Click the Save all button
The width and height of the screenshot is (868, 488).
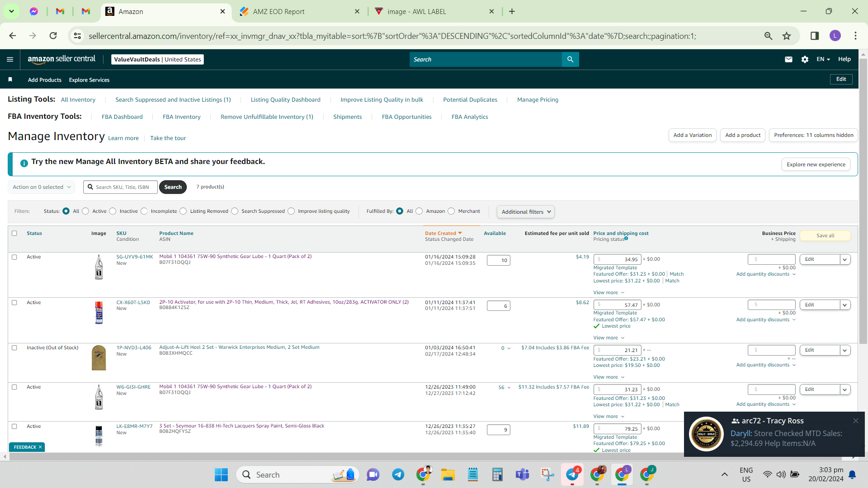pos(825,235)
